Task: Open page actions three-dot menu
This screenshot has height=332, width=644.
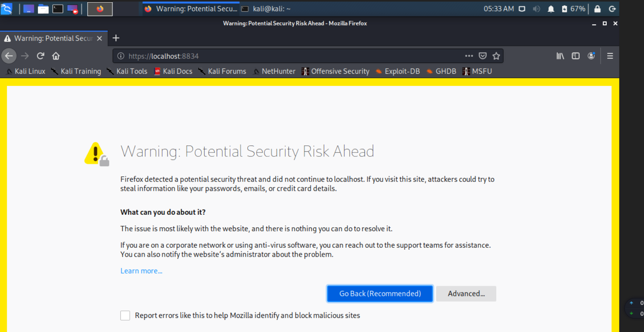Action: click(x=469, y=56)
